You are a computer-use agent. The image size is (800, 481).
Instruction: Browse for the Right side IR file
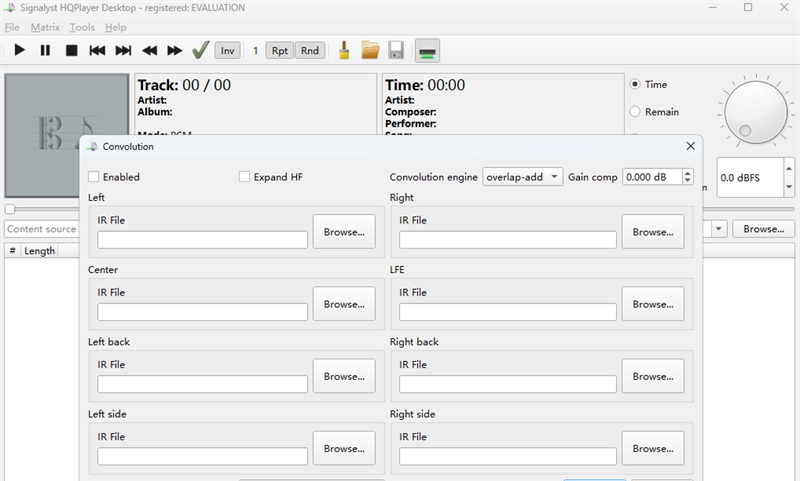pyautogui.click(x=653, y=448)
